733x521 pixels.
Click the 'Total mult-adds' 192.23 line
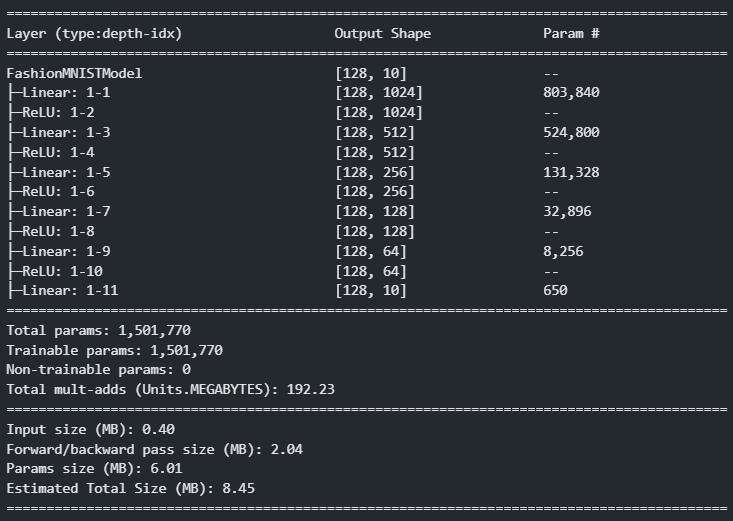pos(171,390)
